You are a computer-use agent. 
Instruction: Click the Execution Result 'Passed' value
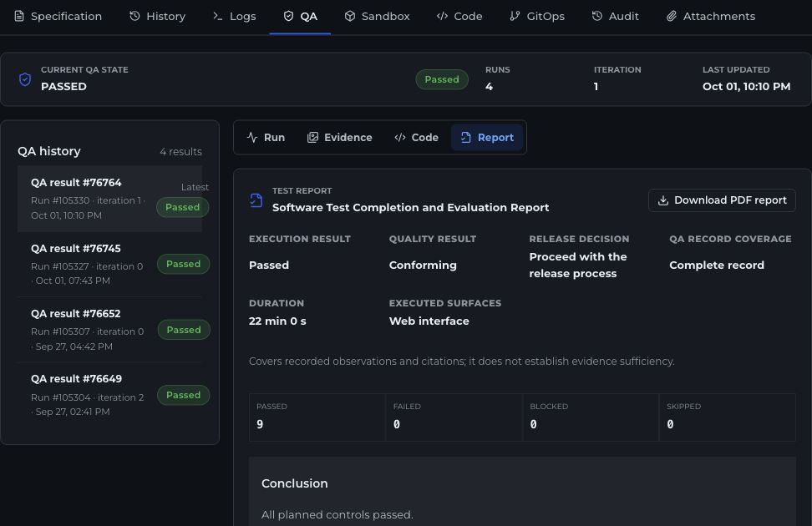(269, 265)
